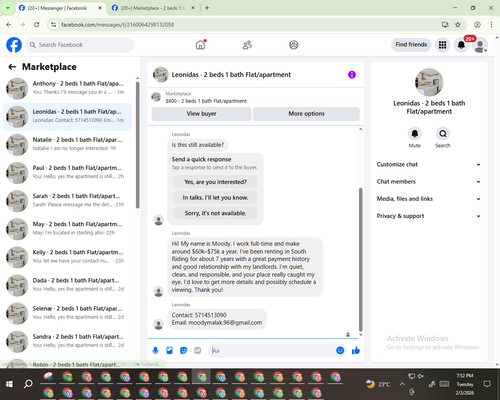The width and height of the screenshot is (500, 400).
Task: Open the May conversation
Action: pyautogui.click(x=67, y=229)
